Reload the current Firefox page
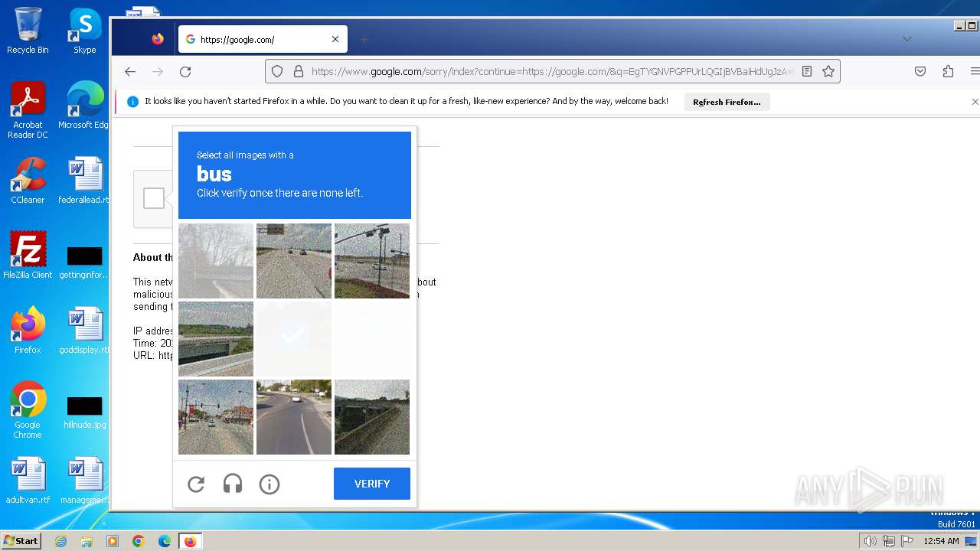The image size is (980, 551). (185, 71)
